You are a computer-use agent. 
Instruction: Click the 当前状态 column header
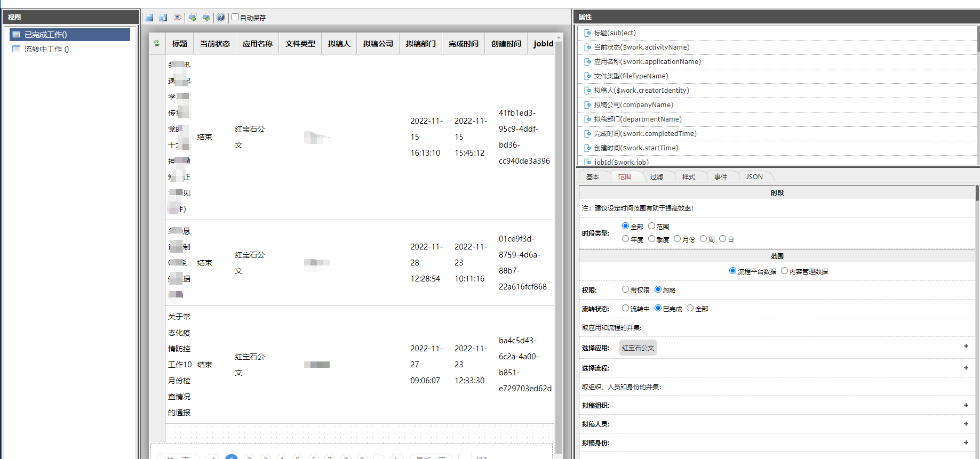pyautogui.click(x=215, y=44)
